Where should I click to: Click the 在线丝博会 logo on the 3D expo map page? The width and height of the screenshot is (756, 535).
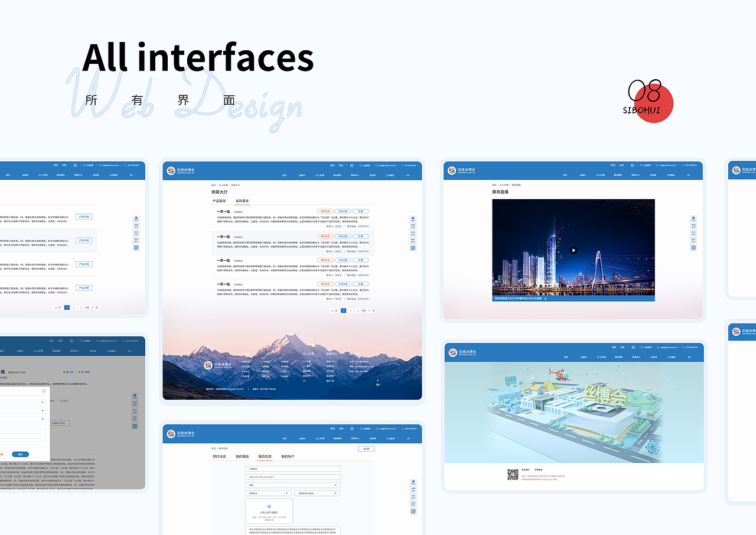pos(462,352)
